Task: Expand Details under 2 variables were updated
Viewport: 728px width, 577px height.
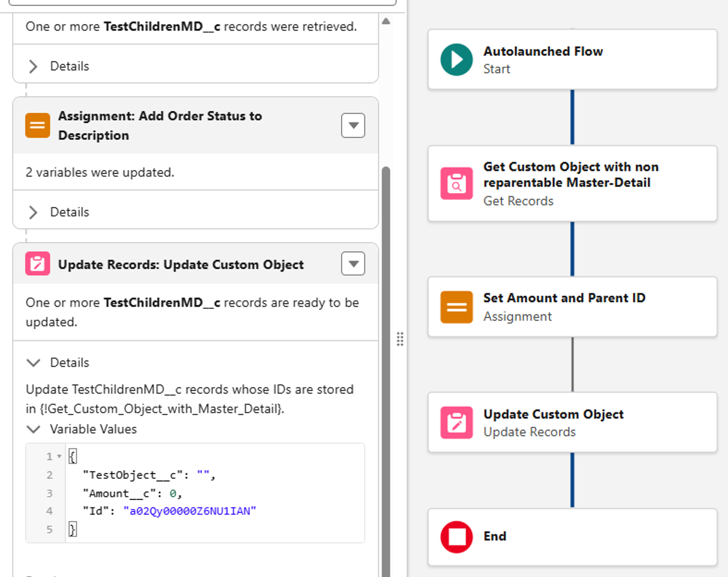Action: click(33, 212)
